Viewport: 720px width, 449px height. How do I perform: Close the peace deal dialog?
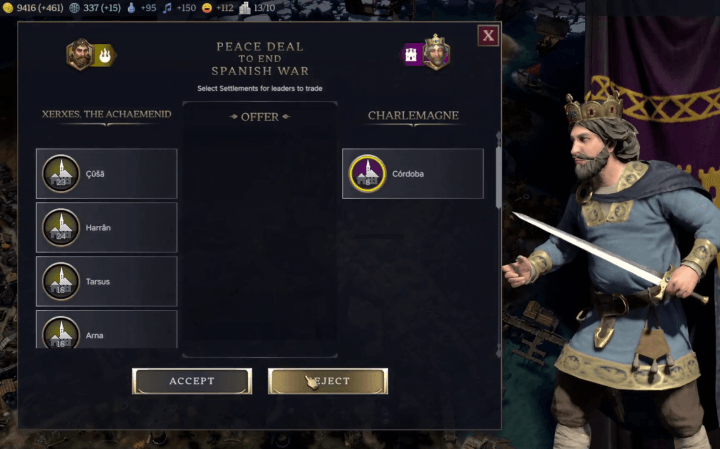click(x=488, y=35)
